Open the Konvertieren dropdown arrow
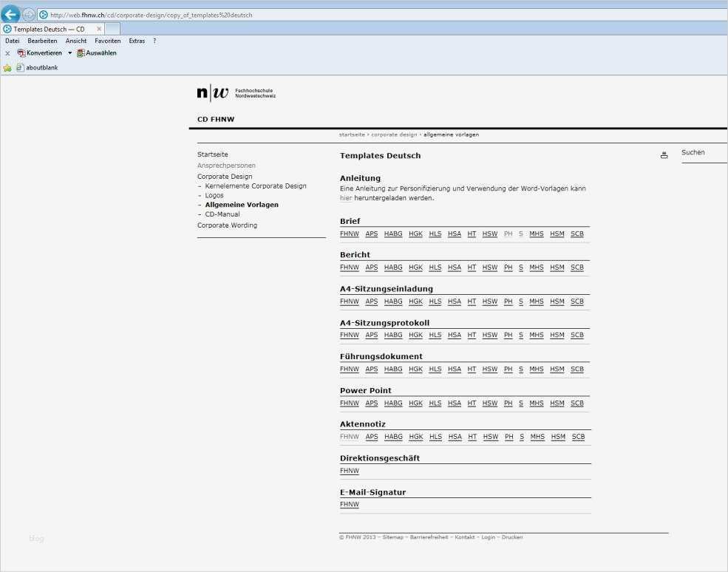 click(69, 53)
